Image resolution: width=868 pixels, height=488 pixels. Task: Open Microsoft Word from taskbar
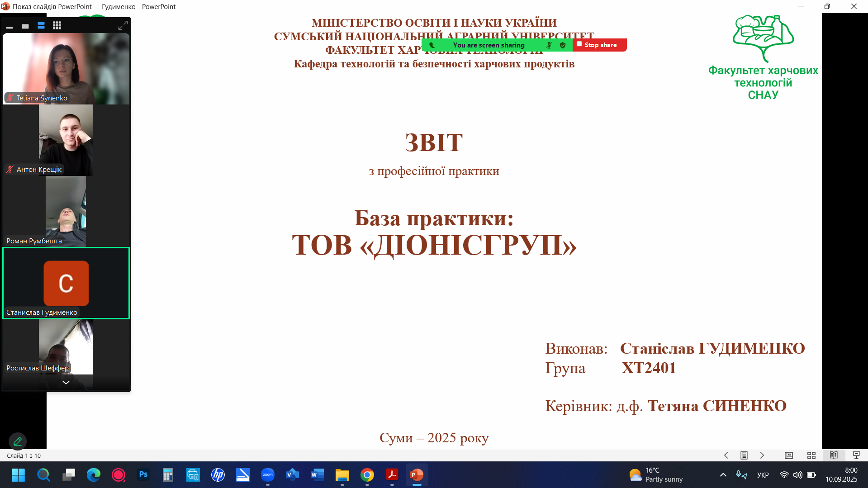tap(318, 475)
